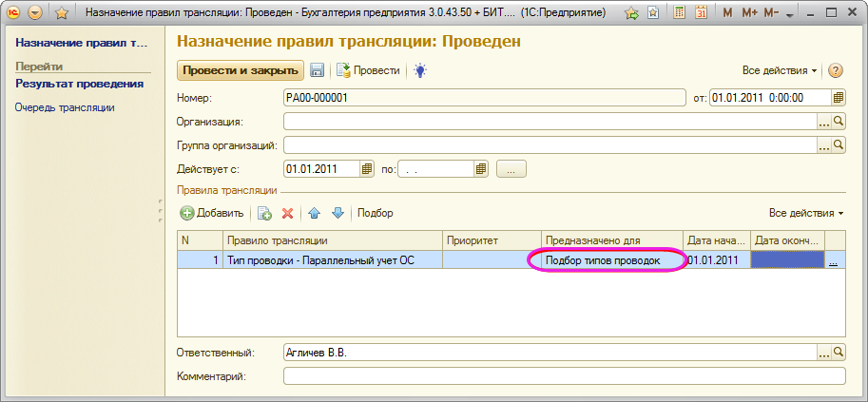Expand the top 'Все действия' menu
Image resolution: width=868 pixels, height=402 pixels.
(x=780, y=71)
